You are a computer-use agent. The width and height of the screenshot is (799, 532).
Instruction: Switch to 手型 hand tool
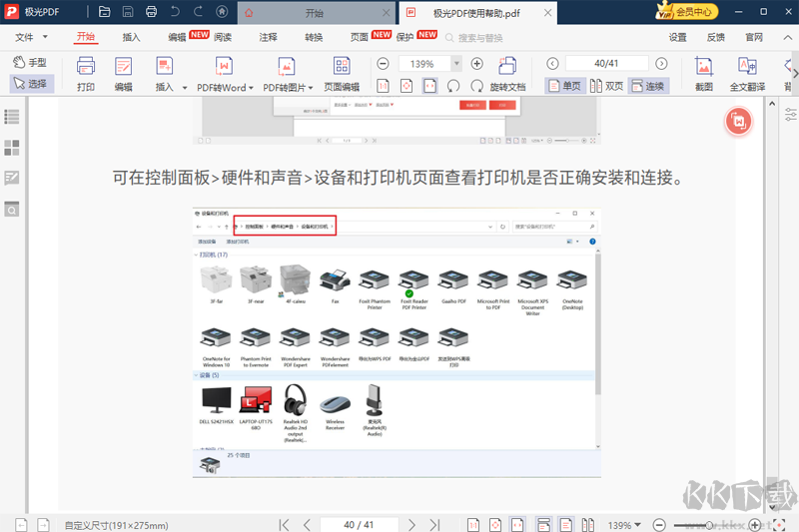click(31, 62)
